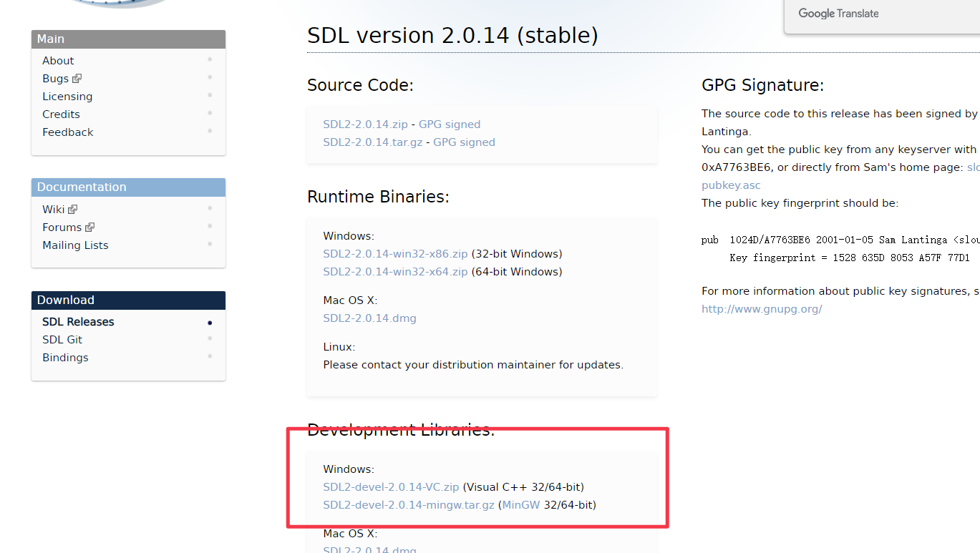The width and height of the screenshot is (980, 553).
Task: Navigate to the SDL Git page
Action: coord(62,339)
